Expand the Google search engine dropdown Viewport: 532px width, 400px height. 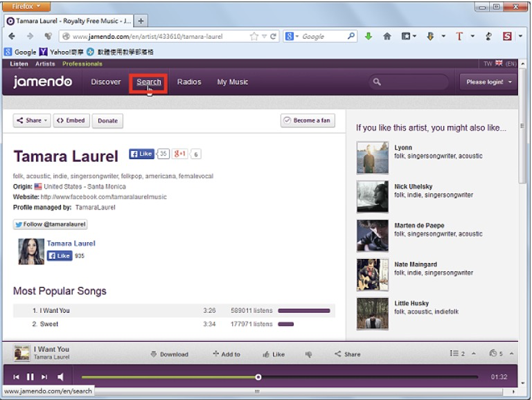[x=297, y=36]
